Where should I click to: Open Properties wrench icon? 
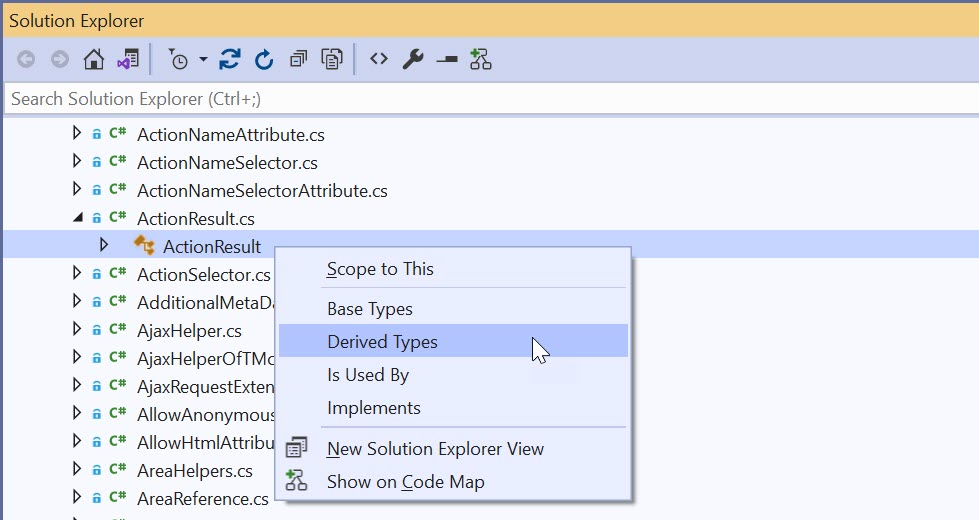pos(413,59)
